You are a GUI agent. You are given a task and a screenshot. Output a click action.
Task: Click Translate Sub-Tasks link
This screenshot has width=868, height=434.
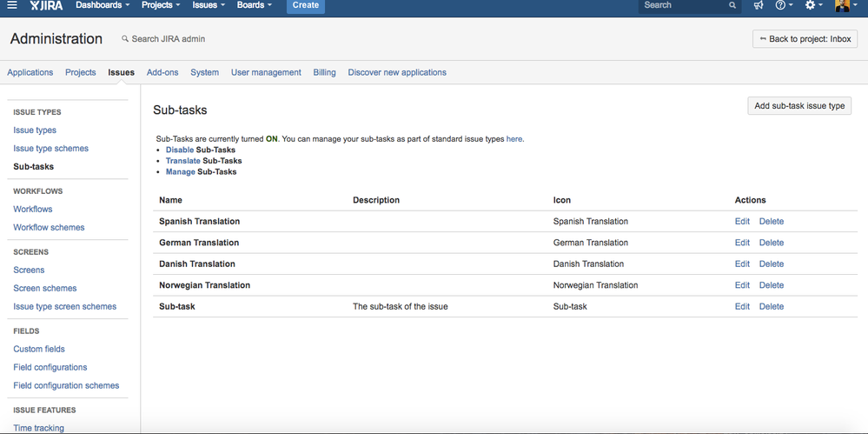pos(183,161)
